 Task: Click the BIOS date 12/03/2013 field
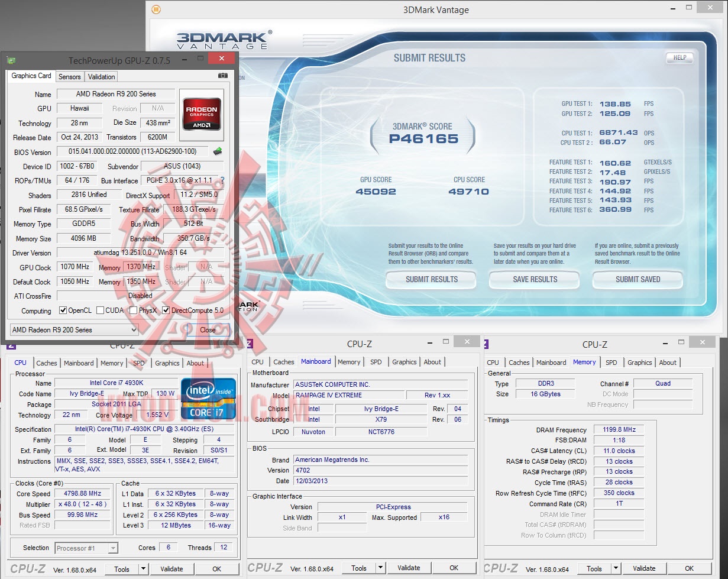(x=380, y=481)
